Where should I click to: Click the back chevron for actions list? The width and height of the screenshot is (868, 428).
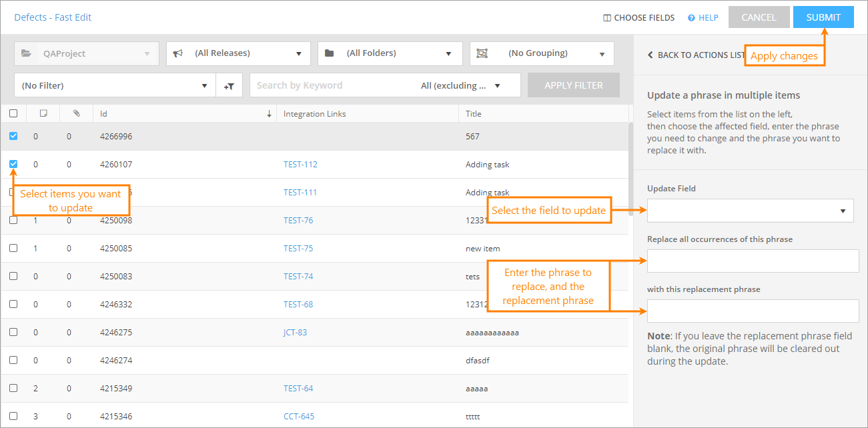coord(650,55)
